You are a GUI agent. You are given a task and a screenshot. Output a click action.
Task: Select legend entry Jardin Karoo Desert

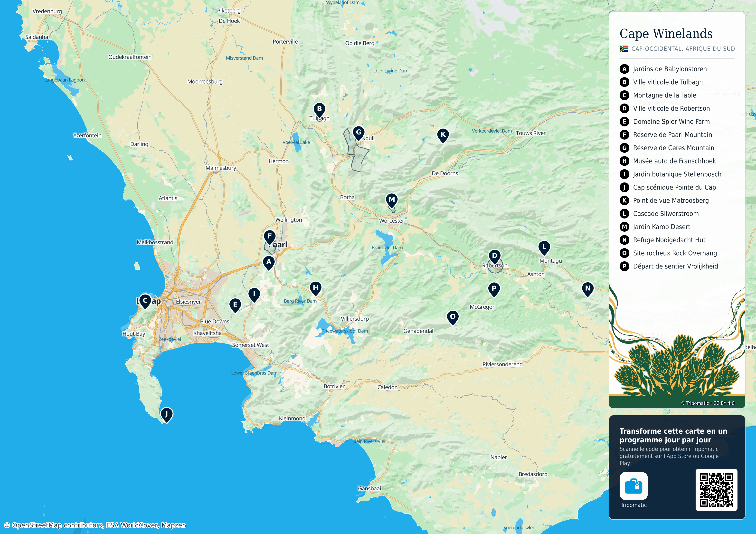[x=655, y=227]
